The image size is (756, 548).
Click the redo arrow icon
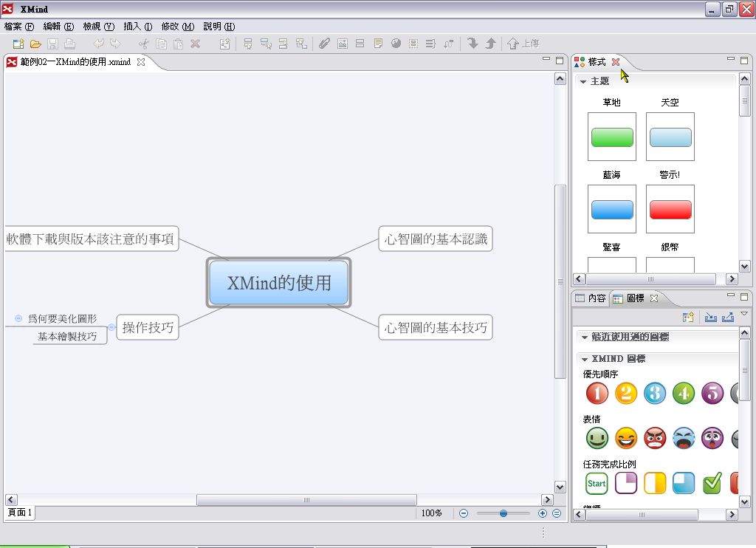click(114, 44)
